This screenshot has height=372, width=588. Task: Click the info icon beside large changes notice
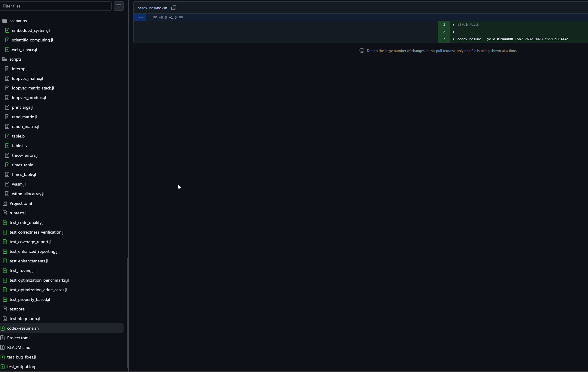pyautogui.click(x=362, y=51)
